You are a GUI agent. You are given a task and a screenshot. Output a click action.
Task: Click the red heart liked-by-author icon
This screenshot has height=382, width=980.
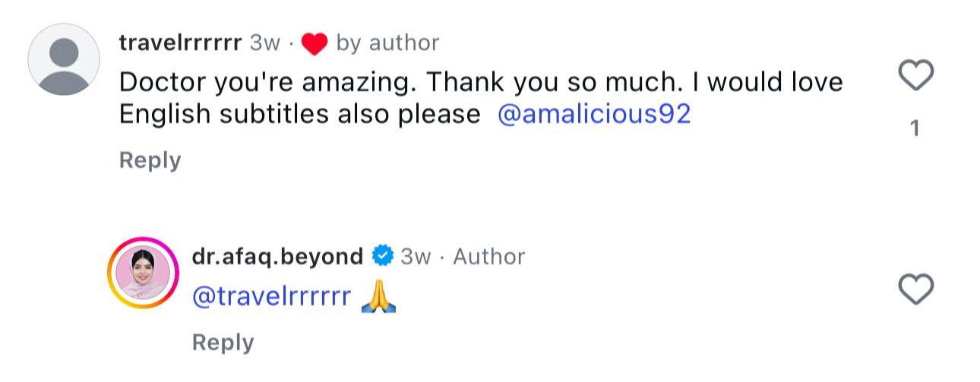314,44
